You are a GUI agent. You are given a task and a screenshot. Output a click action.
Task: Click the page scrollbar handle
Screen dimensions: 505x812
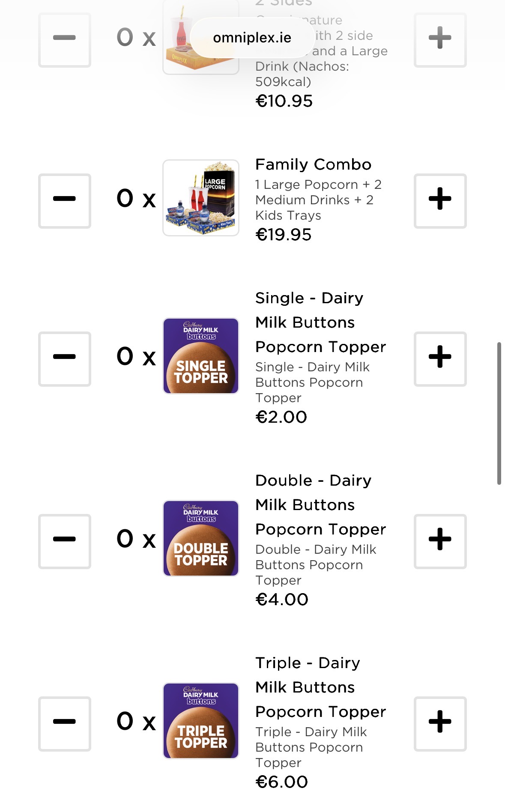click(499, 413)
